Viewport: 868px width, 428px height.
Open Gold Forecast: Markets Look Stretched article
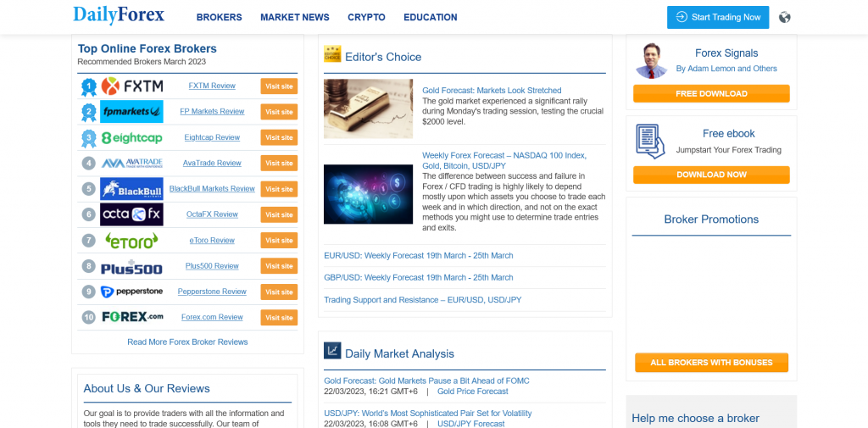tap(492, 90)
